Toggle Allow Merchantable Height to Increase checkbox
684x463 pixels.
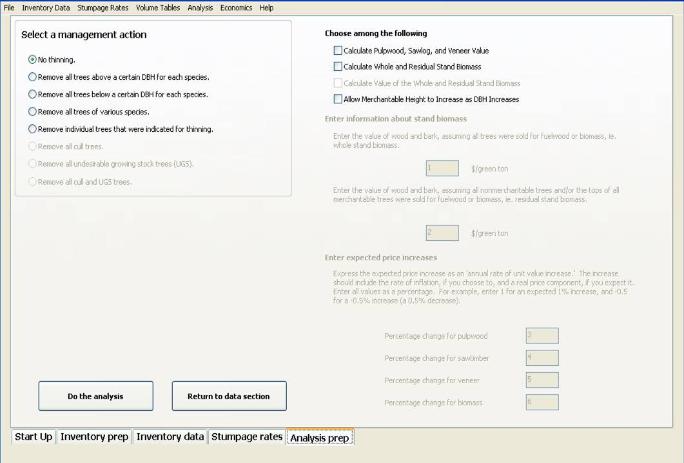pos(337,100)
